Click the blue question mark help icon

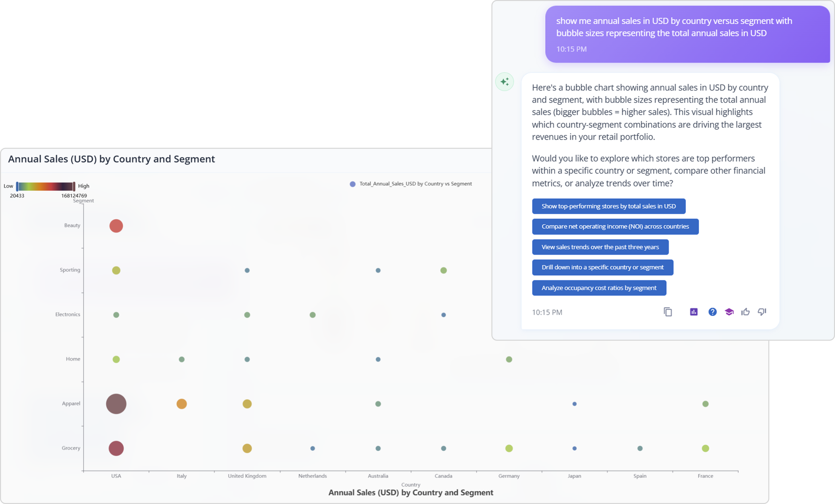click(712, 312)
